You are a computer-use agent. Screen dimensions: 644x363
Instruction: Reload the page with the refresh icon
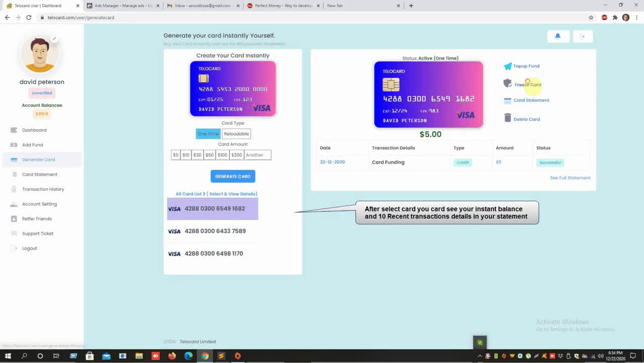click(29, 17)
